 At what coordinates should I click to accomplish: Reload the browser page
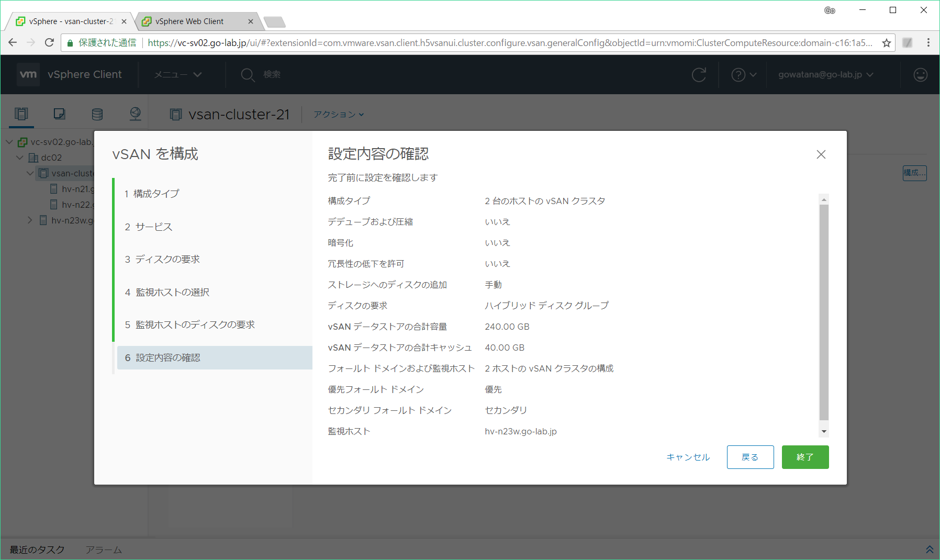click(x=49, y=42)
